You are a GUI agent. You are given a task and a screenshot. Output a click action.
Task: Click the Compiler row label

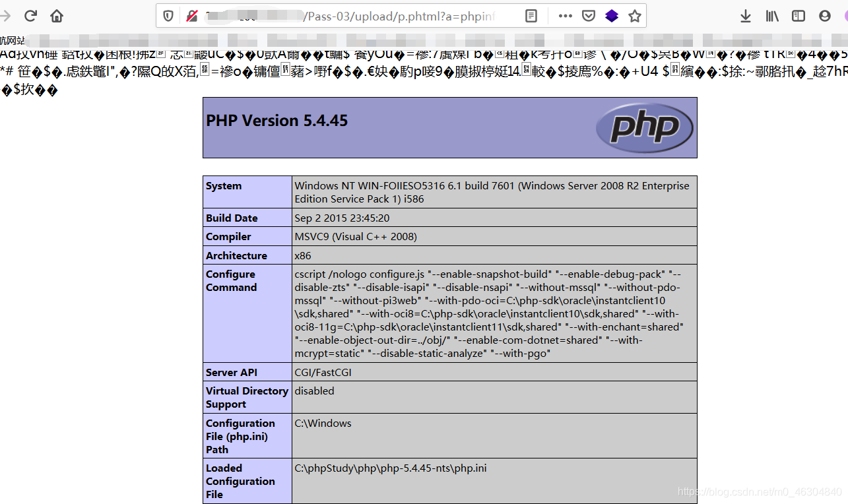(228, 237)
